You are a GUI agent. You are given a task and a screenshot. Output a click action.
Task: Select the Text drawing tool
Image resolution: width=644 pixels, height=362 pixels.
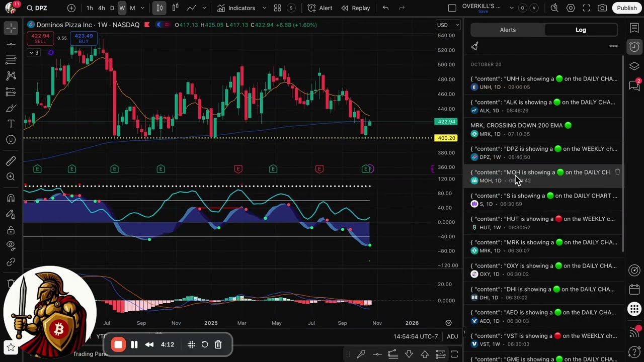11,123
